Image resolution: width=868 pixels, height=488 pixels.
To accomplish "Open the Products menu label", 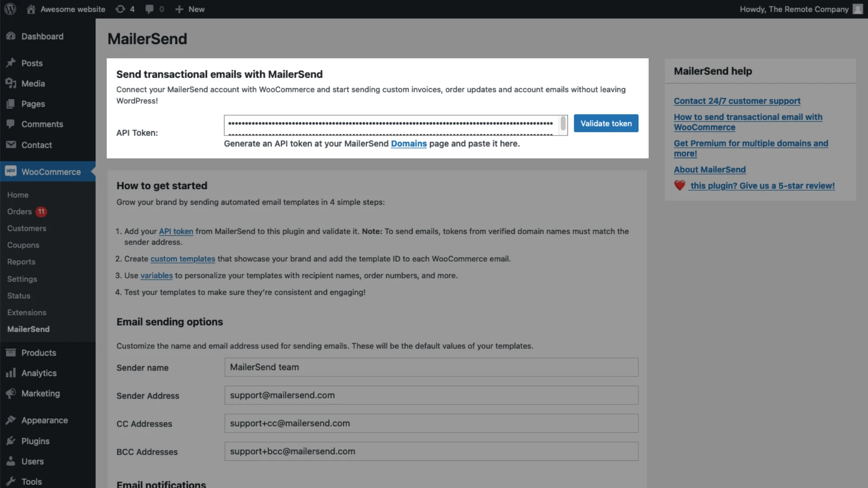I will click(x=39, y=352).
